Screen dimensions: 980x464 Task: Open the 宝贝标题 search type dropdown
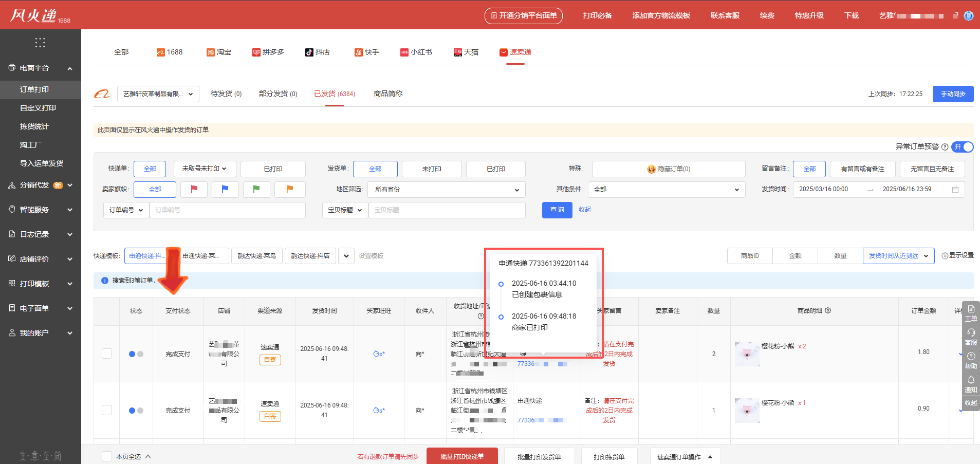coord(345,210)
